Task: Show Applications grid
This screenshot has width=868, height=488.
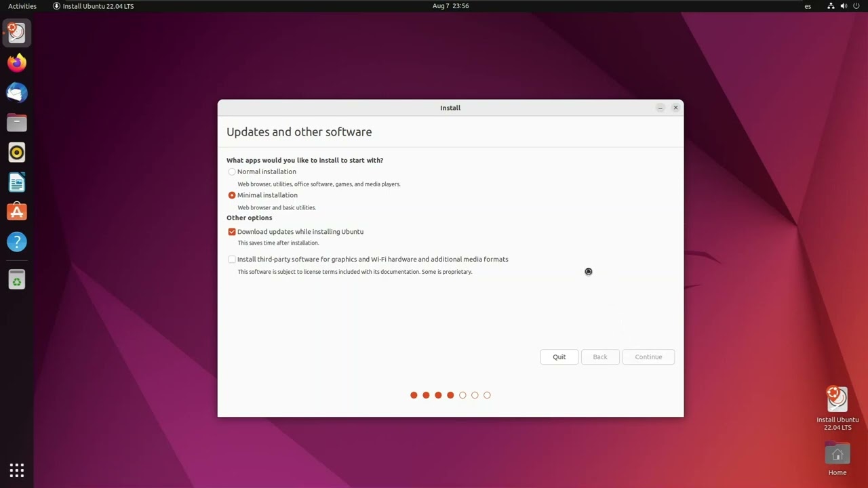Action: point(17,470)
